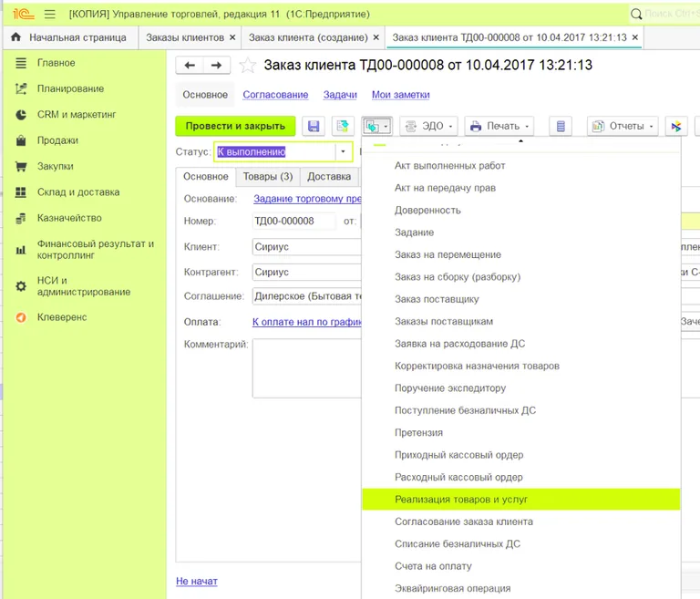Open the Печать dropdown
Screen dimensions: 700x599
coord(499,126)
